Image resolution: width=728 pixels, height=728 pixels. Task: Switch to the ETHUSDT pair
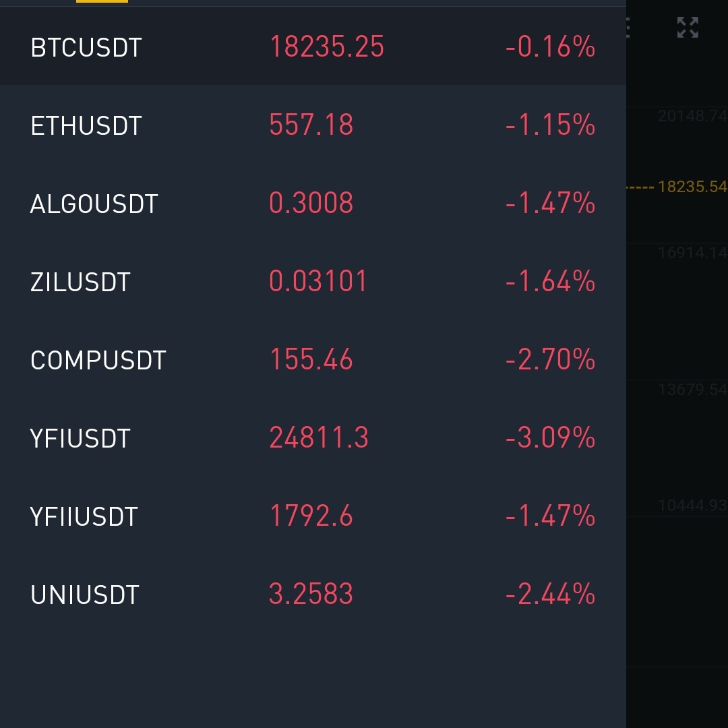(86, 126)
